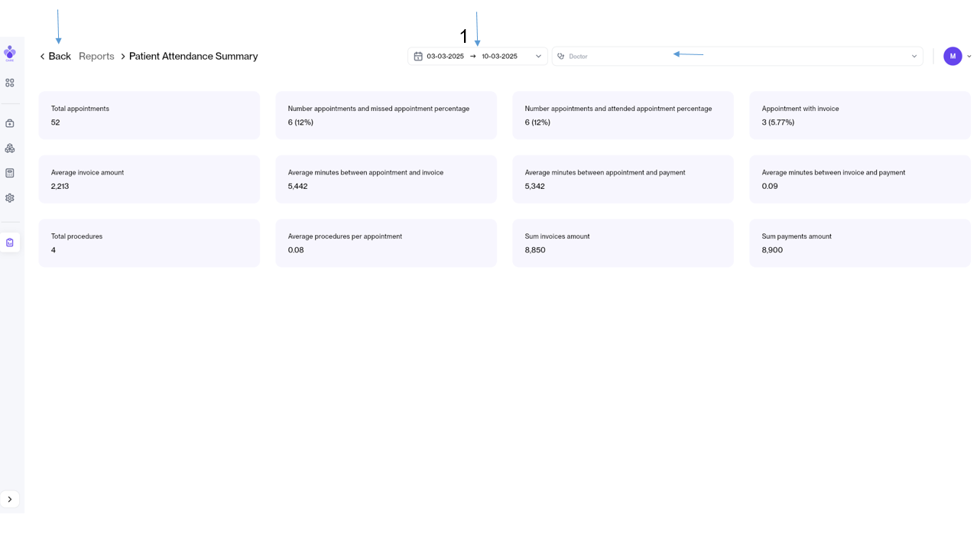Open settings gear icon in sidebar

pos(10,198)
